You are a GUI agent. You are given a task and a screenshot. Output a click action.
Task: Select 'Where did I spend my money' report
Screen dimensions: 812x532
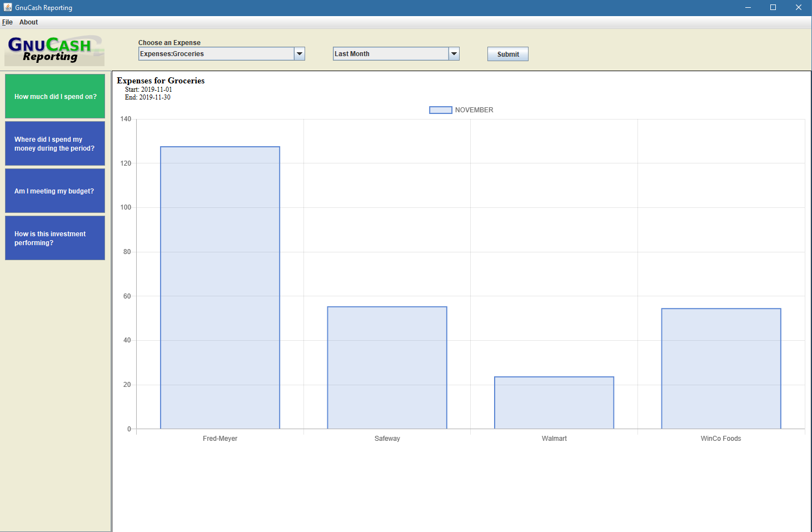(x=55, y=143)
